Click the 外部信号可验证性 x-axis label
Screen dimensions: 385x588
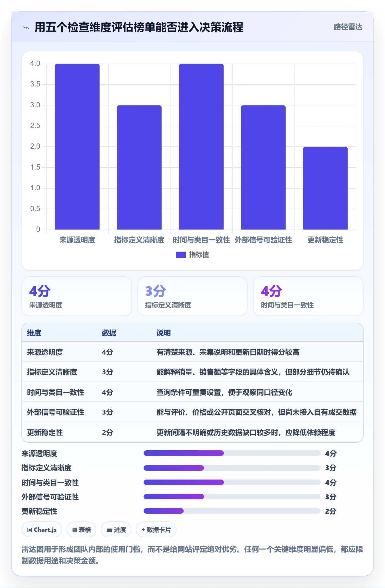coord(263,240)
